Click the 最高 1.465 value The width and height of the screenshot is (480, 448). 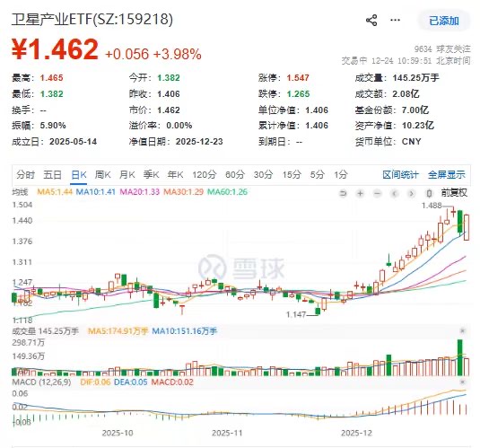tap(51, 78)
